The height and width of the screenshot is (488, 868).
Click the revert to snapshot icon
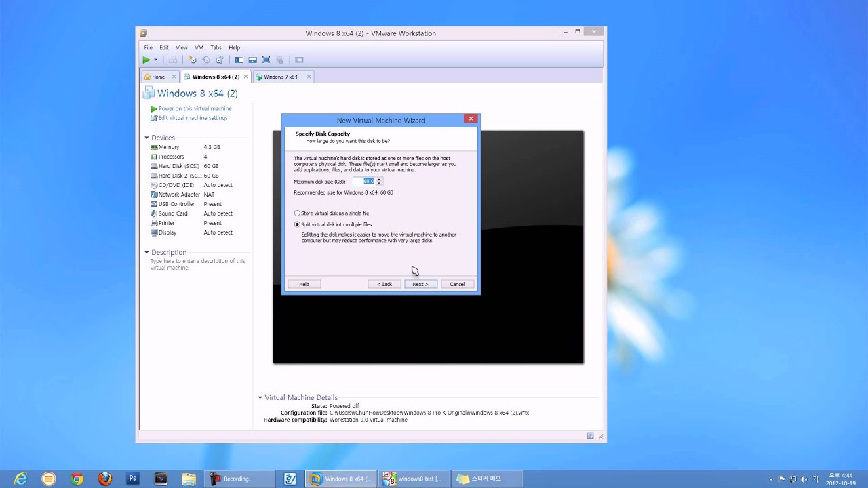tap(206, 60)
